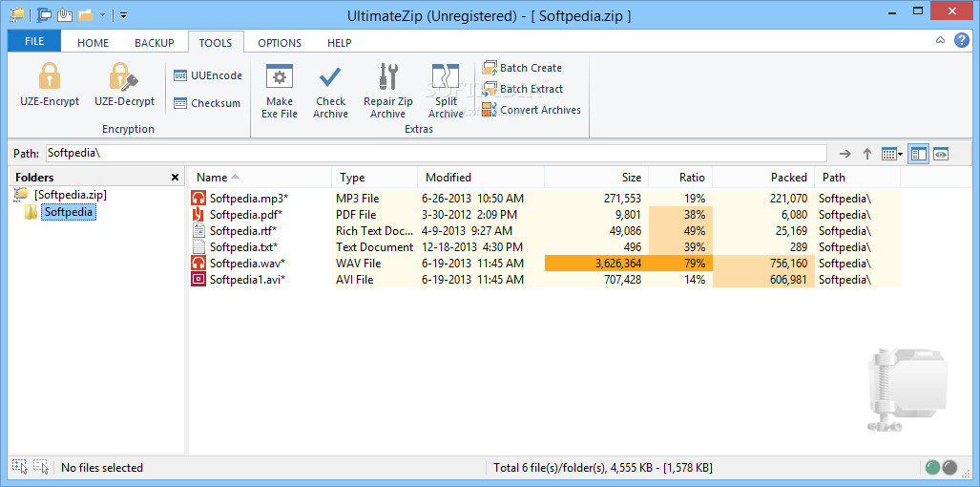Click the select-all icon in status bar
Viewport: 980px width, 487px height.
[x=19, y=466]
